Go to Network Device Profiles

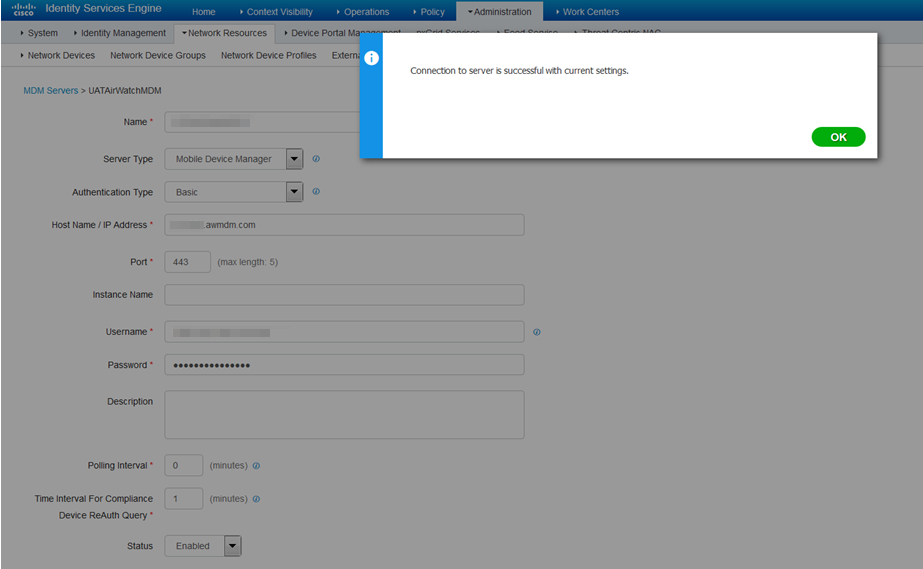(268, 55)
